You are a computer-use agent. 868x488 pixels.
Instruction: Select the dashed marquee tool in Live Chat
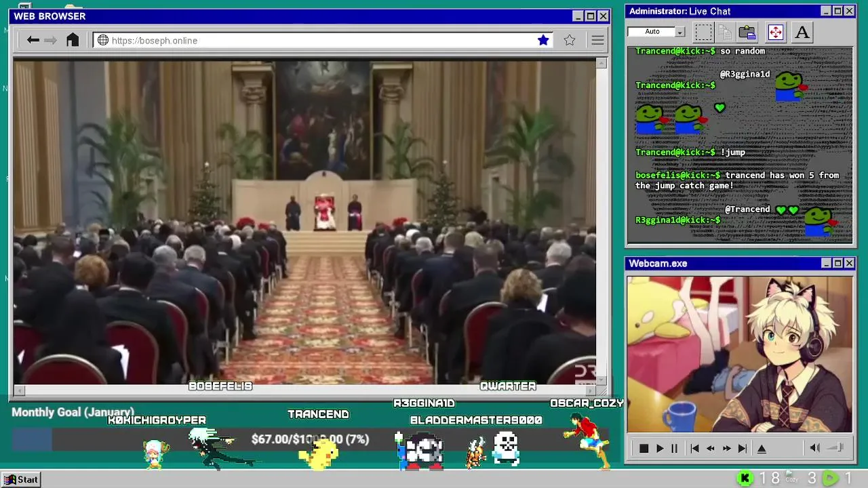tap(704, 32)
